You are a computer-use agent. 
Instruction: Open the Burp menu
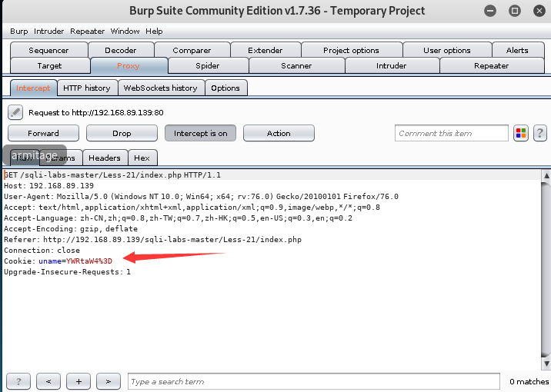(19, 32)
